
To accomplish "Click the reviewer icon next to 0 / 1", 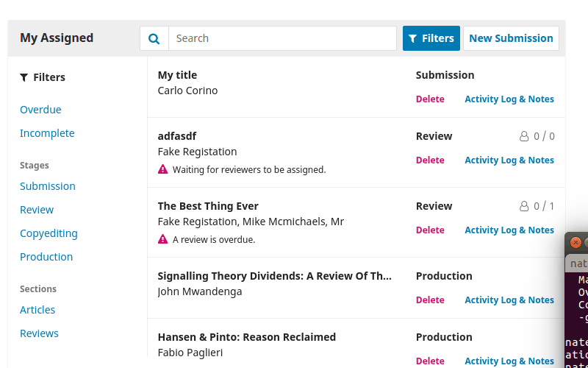I will (524, 206).
